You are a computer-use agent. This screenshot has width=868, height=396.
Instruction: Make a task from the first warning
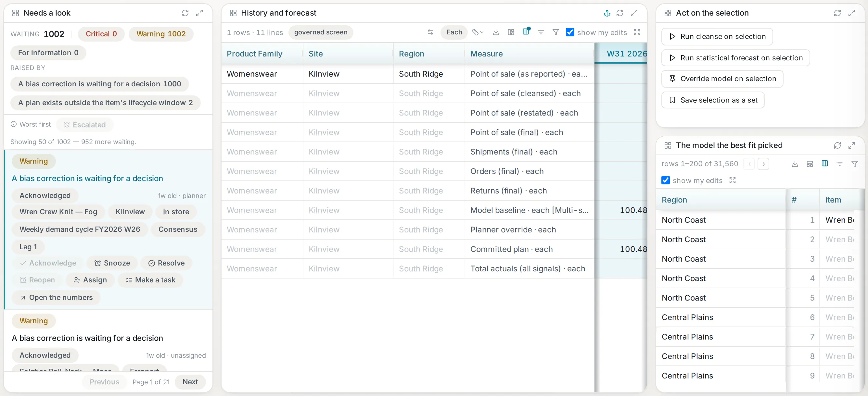(x=150, y=280)
